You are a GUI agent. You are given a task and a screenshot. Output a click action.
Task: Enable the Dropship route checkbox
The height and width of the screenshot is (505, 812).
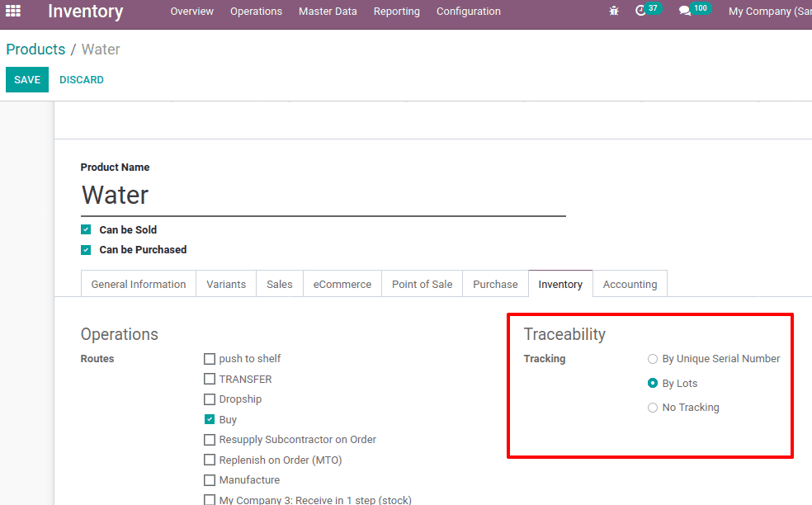click(210, 399)
